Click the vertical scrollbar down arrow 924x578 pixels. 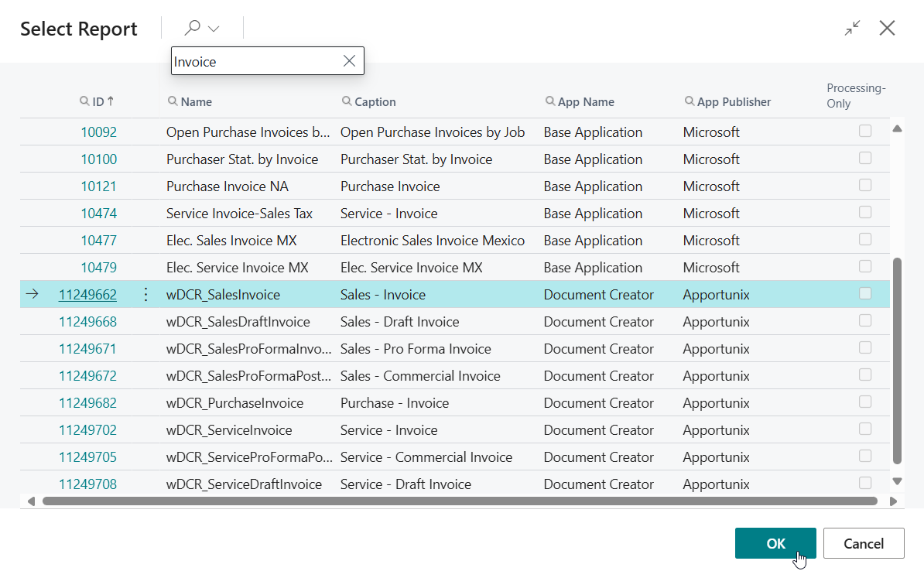point(897,481)
